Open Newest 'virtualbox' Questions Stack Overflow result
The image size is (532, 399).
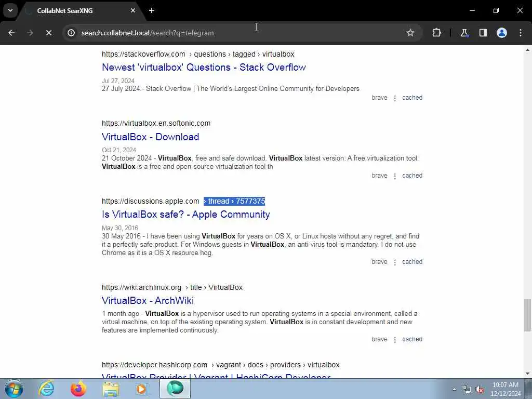coord(204,67)
